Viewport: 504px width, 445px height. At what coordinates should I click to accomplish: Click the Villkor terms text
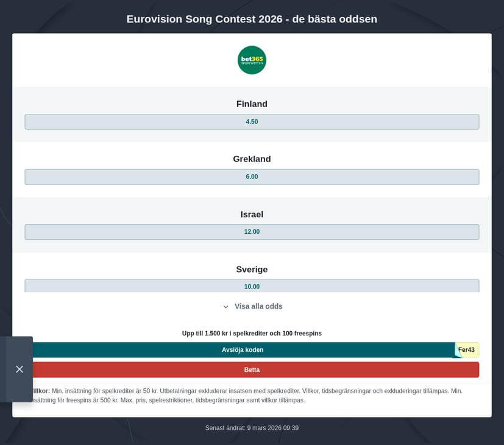252,396
